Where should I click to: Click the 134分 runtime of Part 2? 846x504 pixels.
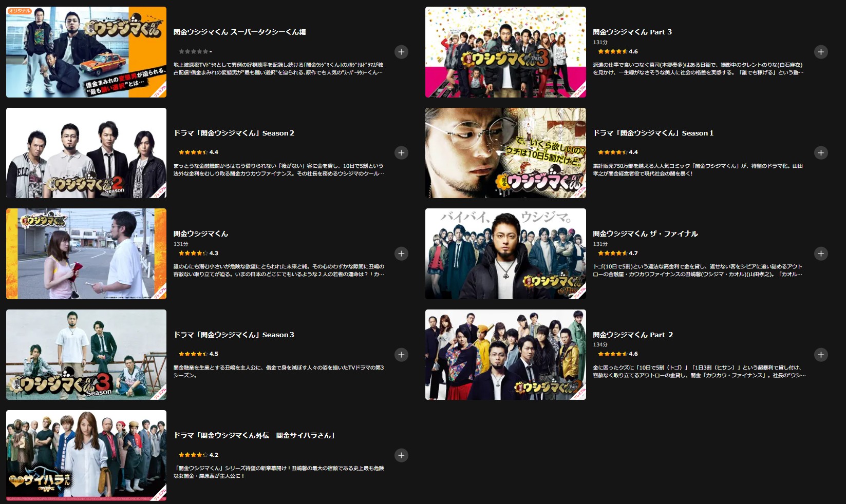(600, 344)
